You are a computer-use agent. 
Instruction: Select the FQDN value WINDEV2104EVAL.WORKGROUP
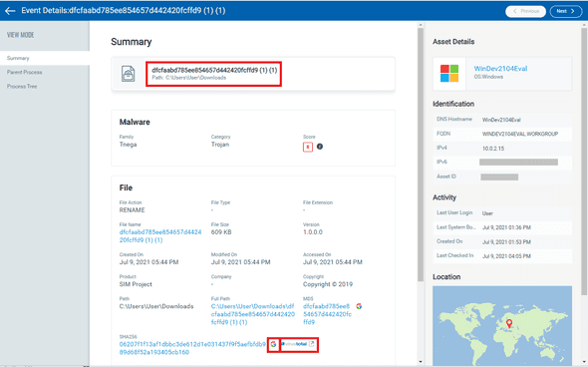pyautogui.click(x=520, y=134)
